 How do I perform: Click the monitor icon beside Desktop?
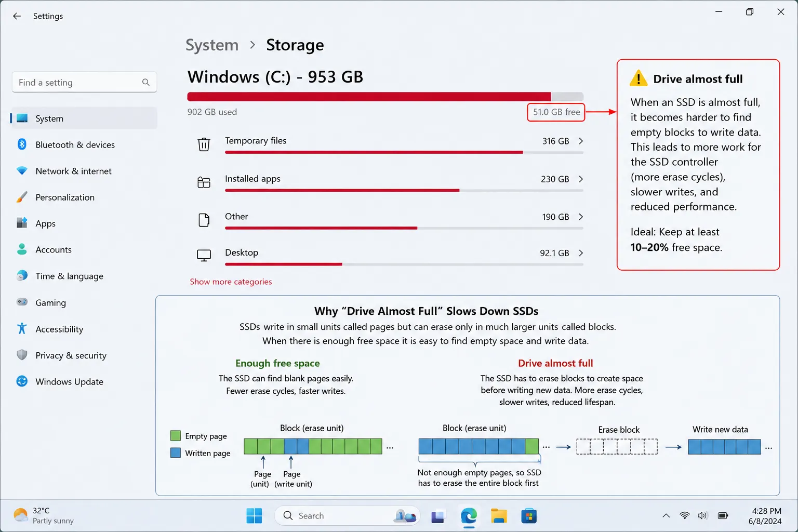click(x=204, y=256)
